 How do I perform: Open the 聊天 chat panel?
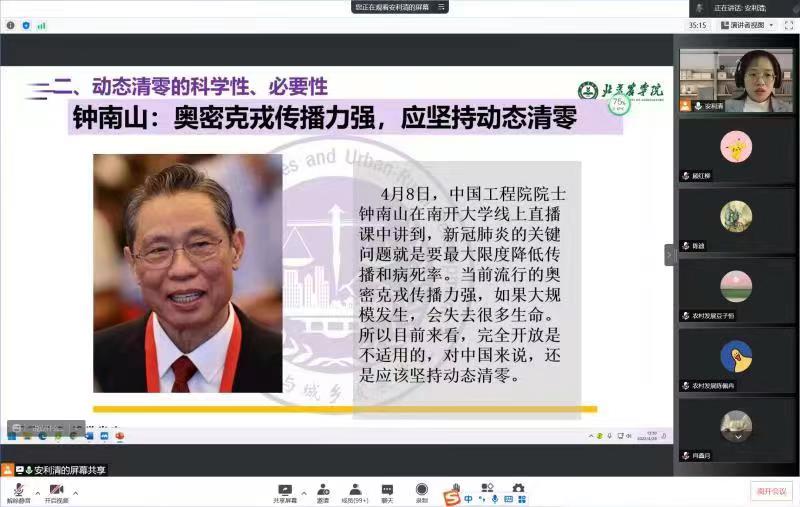[x=386, y=489]
